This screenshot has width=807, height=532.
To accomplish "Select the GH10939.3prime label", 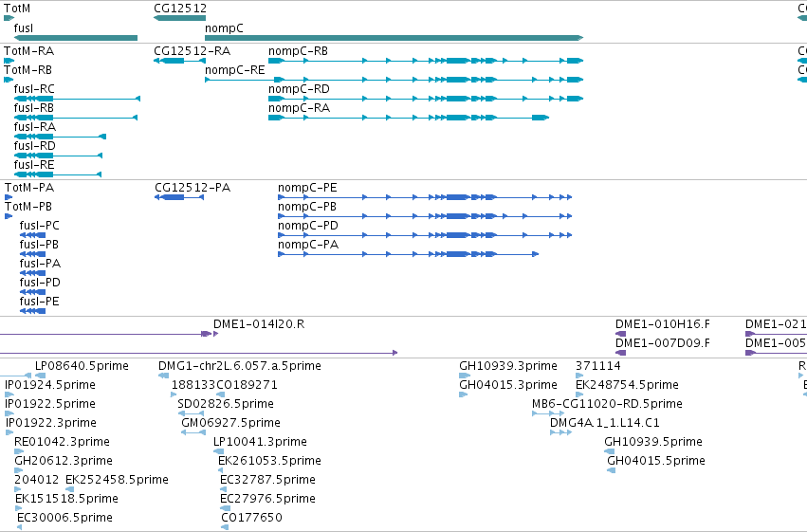I will pos(508,366).
